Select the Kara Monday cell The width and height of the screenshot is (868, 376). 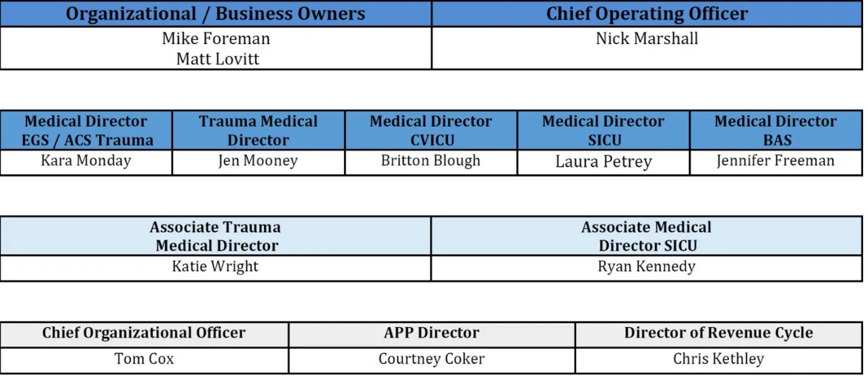pyautogui.click(x=86, y=163)
